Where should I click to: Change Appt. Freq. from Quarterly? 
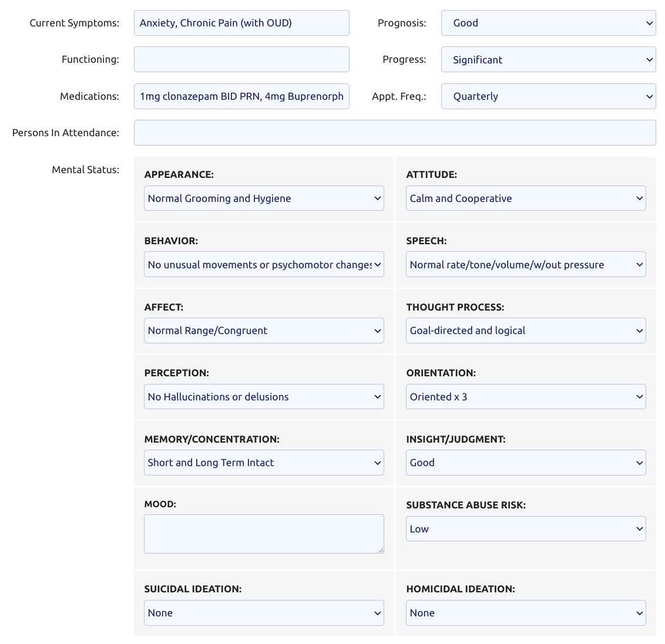548,96
